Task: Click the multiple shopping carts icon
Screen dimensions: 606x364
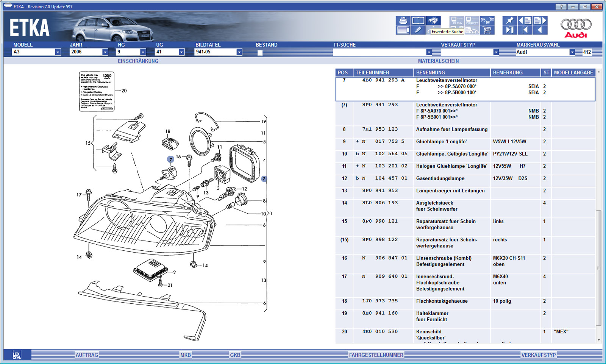Action: pos(487,20)
